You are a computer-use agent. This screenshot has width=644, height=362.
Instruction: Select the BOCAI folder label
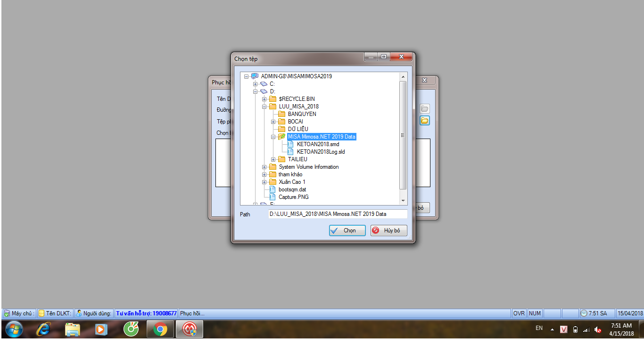click(296, 122)
